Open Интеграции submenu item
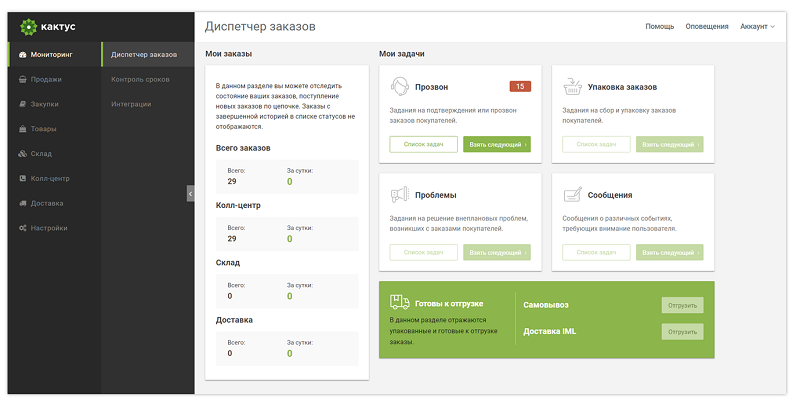This screenshot has width=800, height=404. [132, 104]
